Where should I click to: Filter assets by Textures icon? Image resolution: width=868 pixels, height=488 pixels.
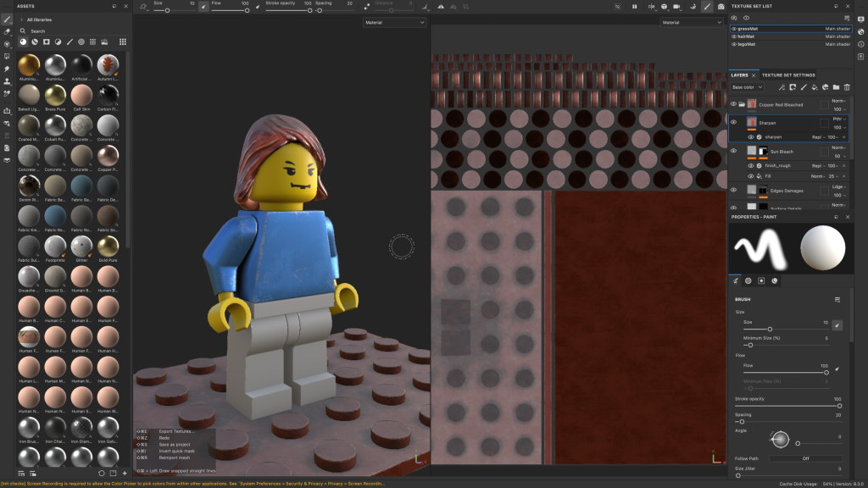pos(92,42)
